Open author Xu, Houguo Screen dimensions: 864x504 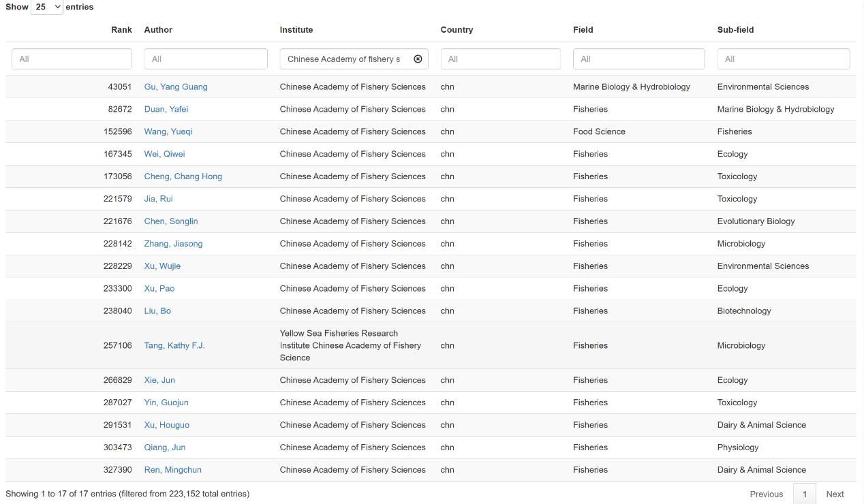(167, 425)
